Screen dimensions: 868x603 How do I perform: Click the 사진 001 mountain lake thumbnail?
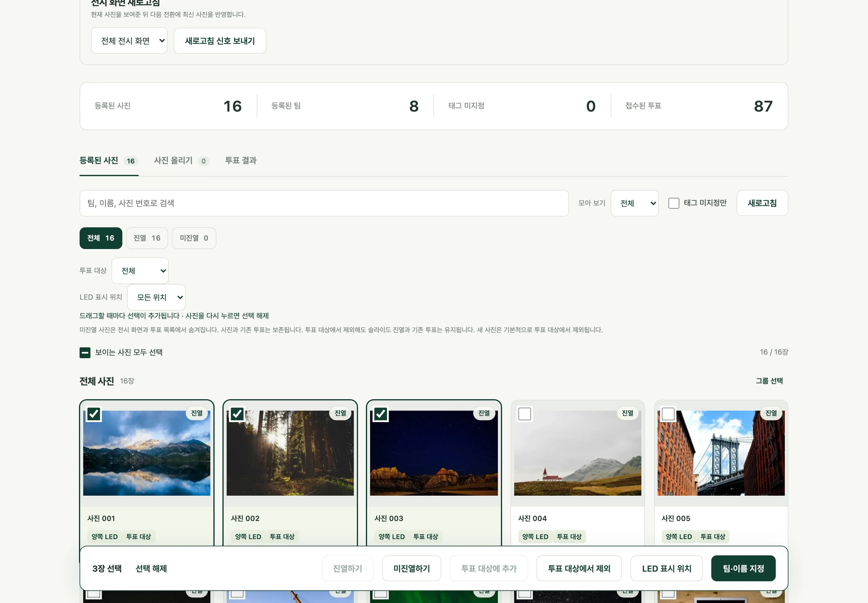click(146, 453)
